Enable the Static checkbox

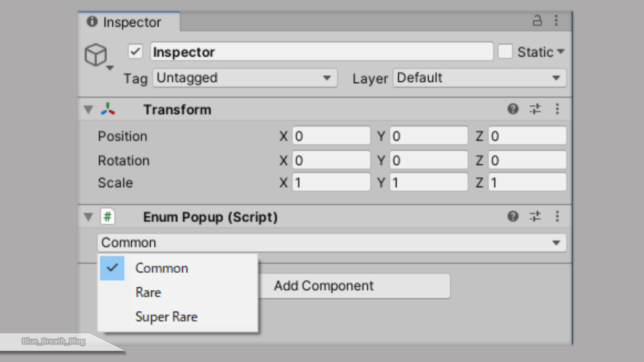point(505,52)
